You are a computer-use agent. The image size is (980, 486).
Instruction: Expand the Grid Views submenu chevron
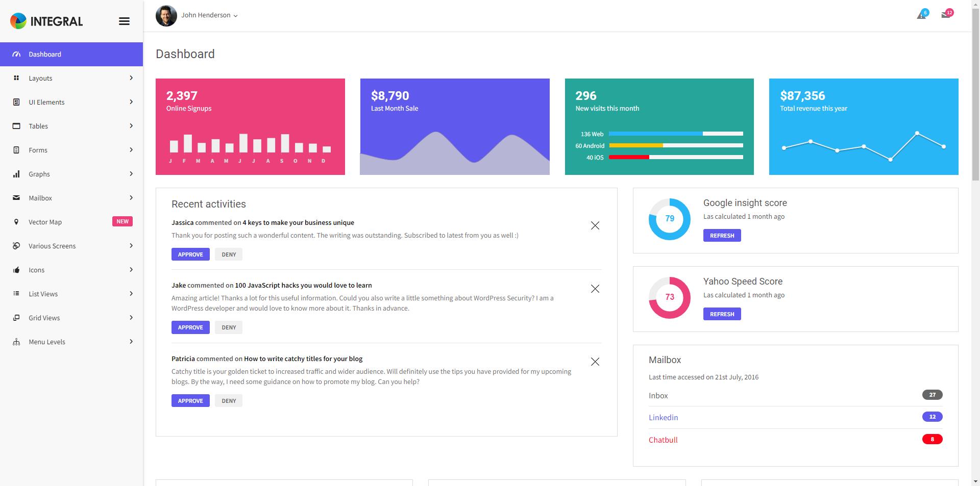click(131, 318)
